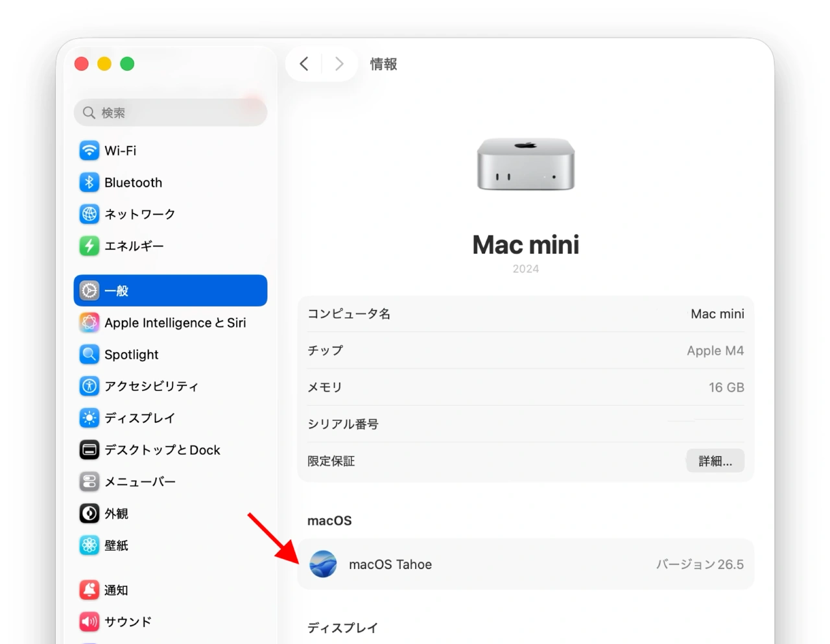Choose エネルギー label in sidebar
This screenshot has width=830, height=644.
[134, 246]
